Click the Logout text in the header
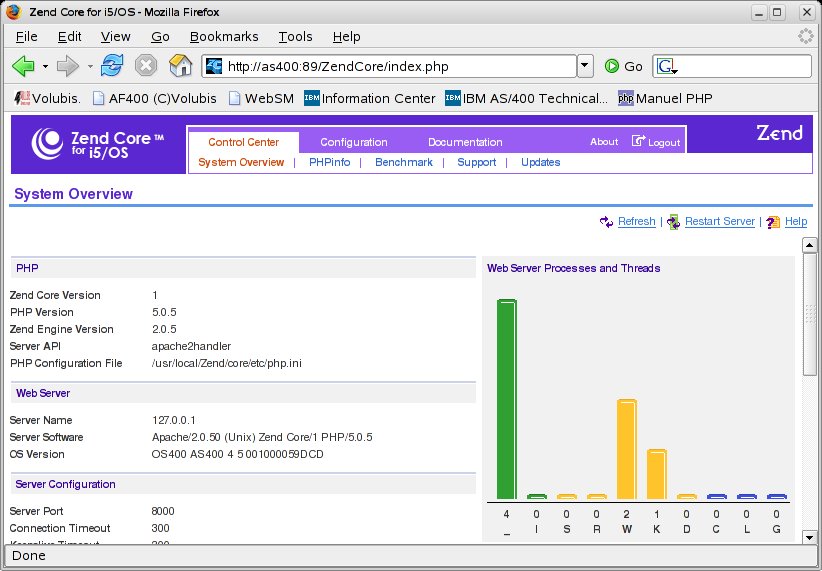This screenshot has width=822, height=571. (664, 143)
